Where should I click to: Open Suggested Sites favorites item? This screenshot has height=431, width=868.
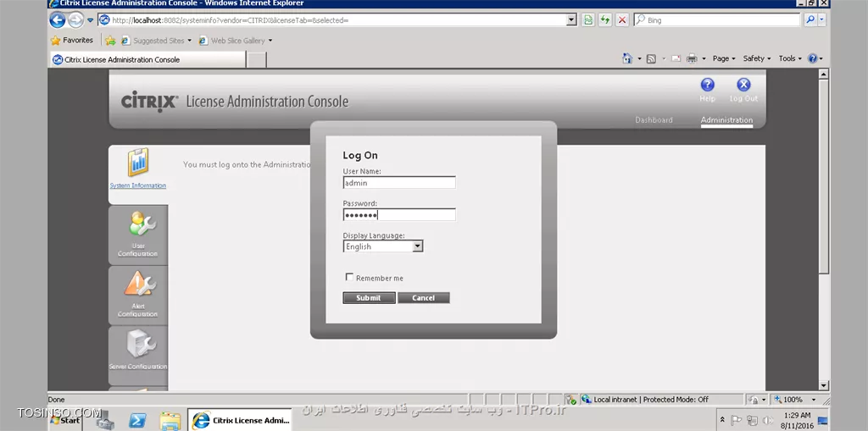pos(156,41)
